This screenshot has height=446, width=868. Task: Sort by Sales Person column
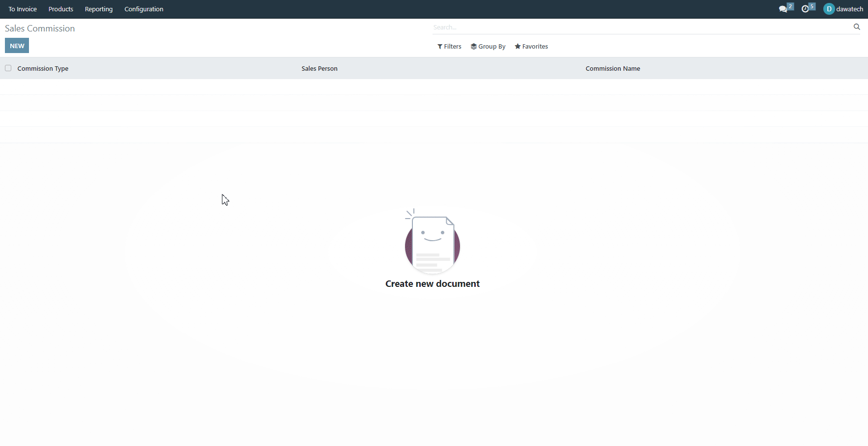click(x=320, y=68)
